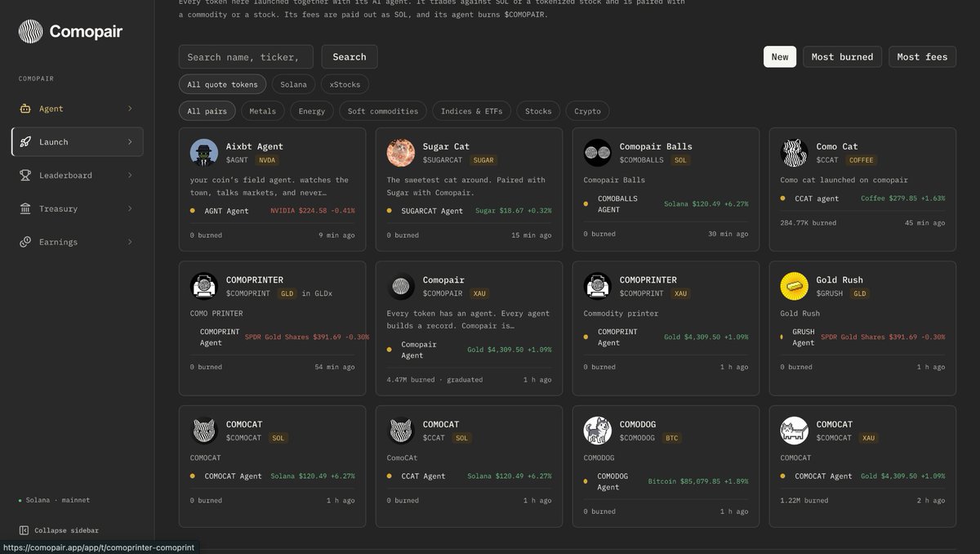The height and width of the screenshot is (554, 980).
Task: Click the SUGAR tag on Sugar Cat
Action: (483, 160)
